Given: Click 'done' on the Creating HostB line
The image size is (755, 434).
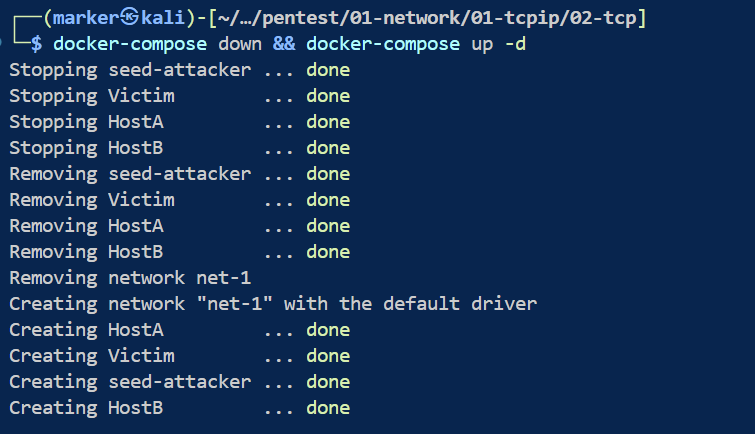Looking at the screenshot, I should coord(328,408).
